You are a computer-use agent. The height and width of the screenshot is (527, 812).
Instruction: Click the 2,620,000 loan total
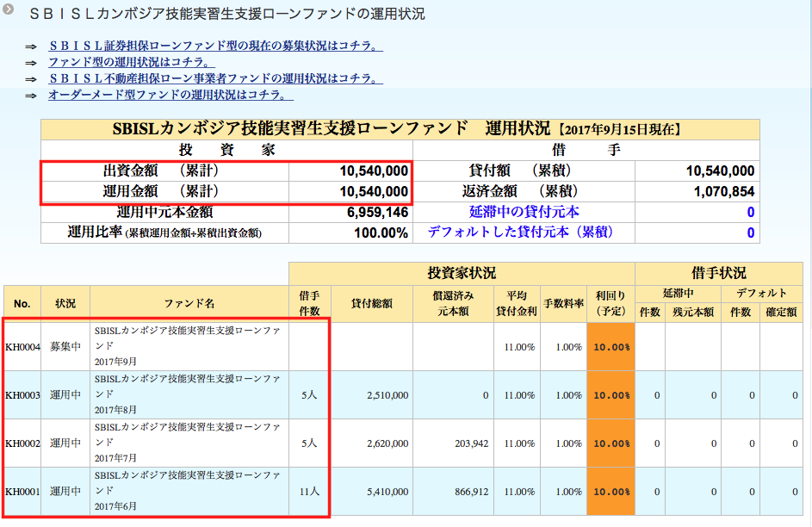click(387, 443)
